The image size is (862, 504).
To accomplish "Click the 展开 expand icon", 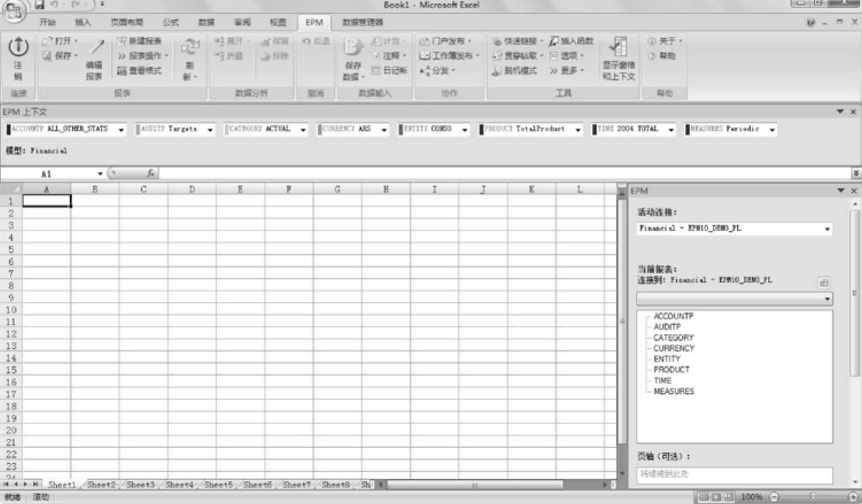I will coord(219,41).
